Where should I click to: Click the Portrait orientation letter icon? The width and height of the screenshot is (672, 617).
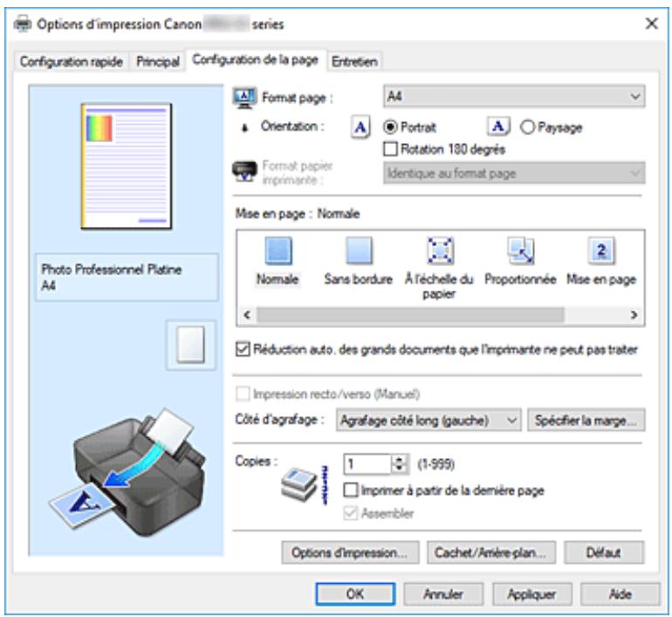tap(360, 127)
